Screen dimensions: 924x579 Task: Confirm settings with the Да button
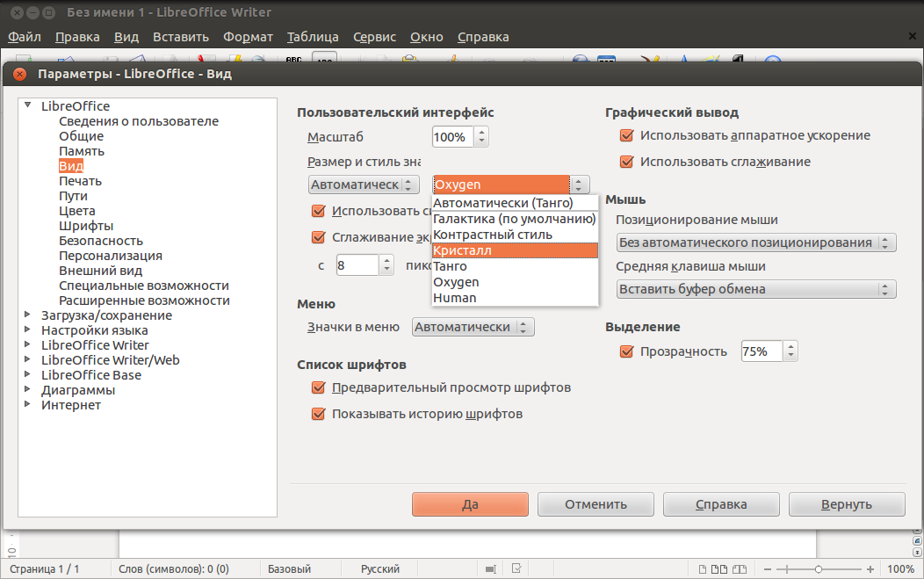pos(470,504)
